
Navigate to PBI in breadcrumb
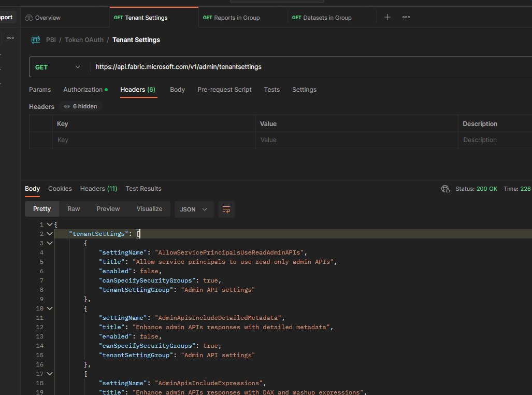click(x=51, y=40)
